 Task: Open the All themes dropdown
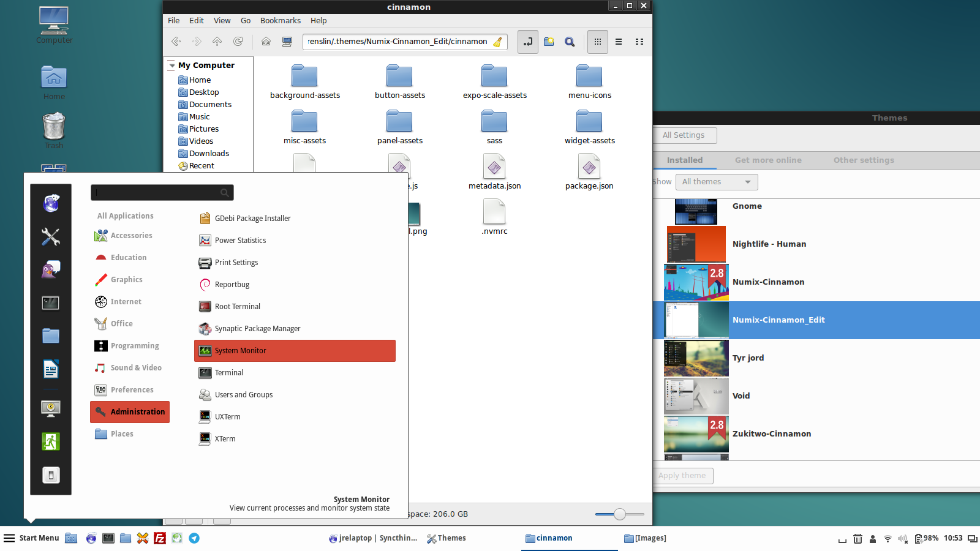click(716, 182)
